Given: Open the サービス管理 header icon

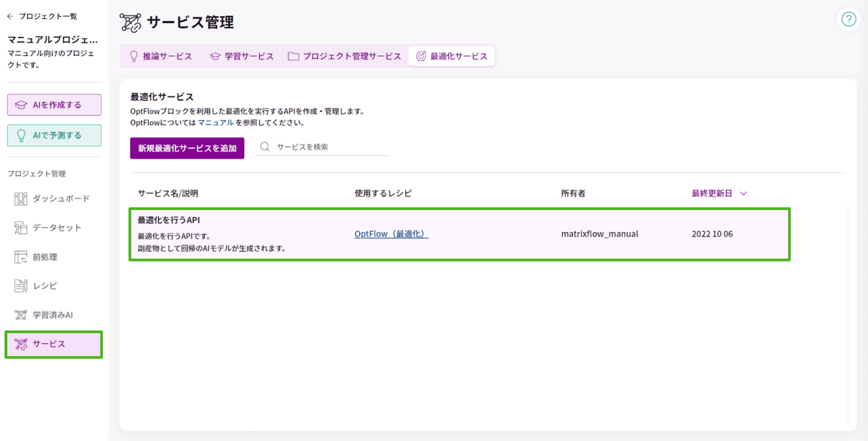Looking at the screenshot, I should 131,22.
